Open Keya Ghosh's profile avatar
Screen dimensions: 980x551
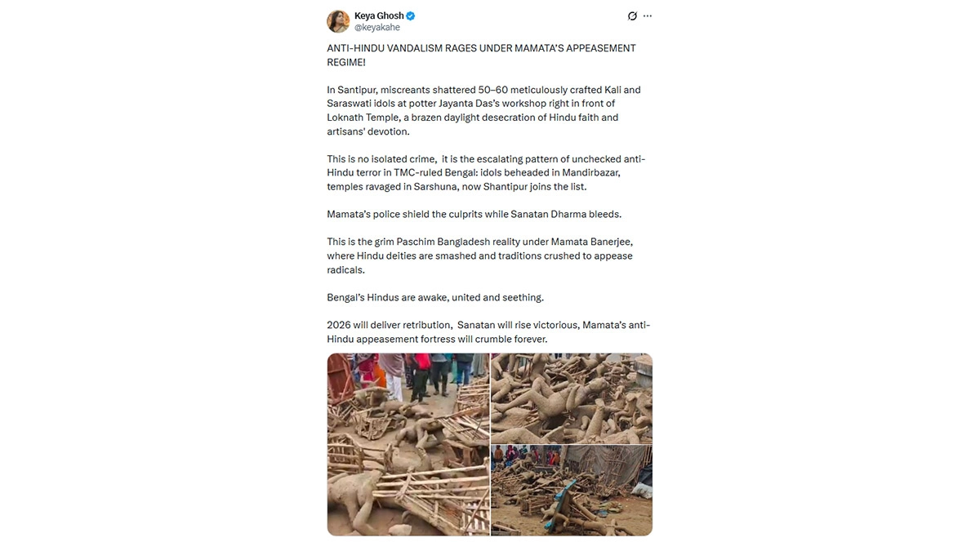(338, 21)
